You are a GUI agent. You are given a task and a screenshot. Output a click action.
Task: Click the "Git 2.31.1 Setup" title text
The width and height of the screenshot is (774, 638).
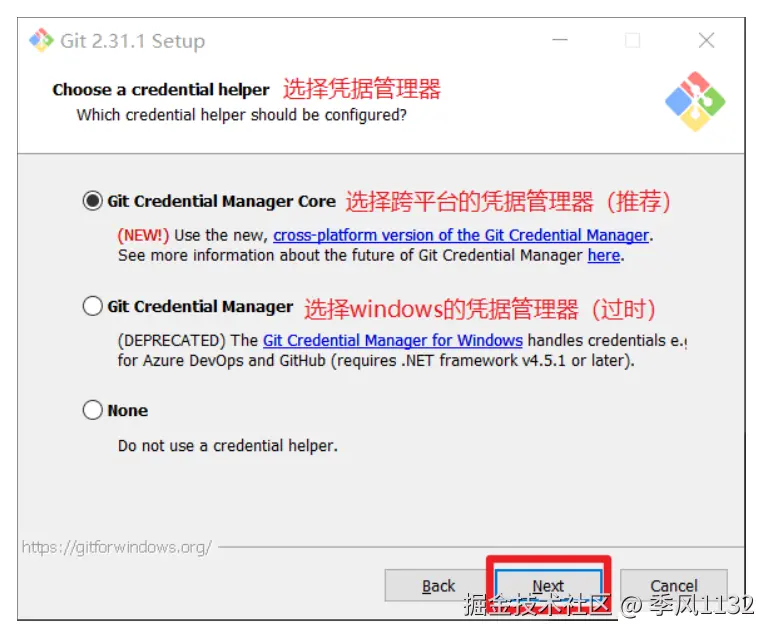coord(132,41)
